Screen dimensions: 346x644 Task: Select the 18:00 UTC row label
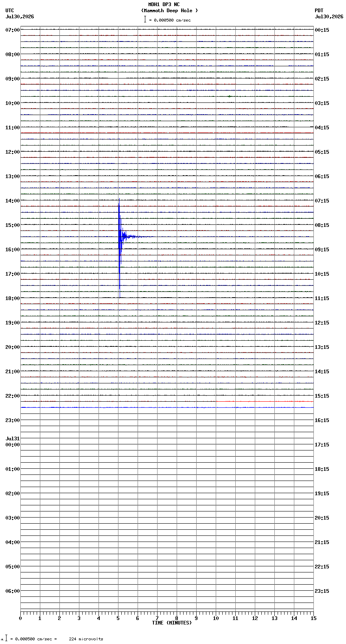click(13, 298)
